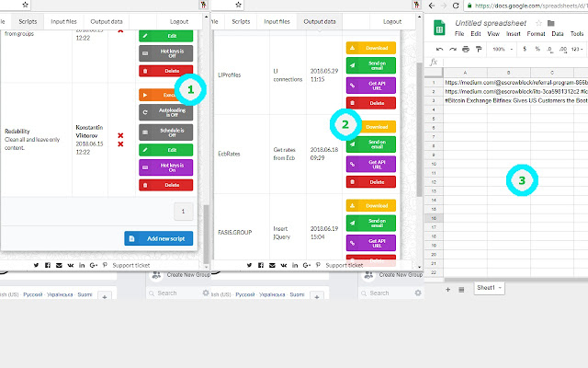Open the Format menu in Sheets
This screenshot has height=368, width=588.
tap(536, 34)
